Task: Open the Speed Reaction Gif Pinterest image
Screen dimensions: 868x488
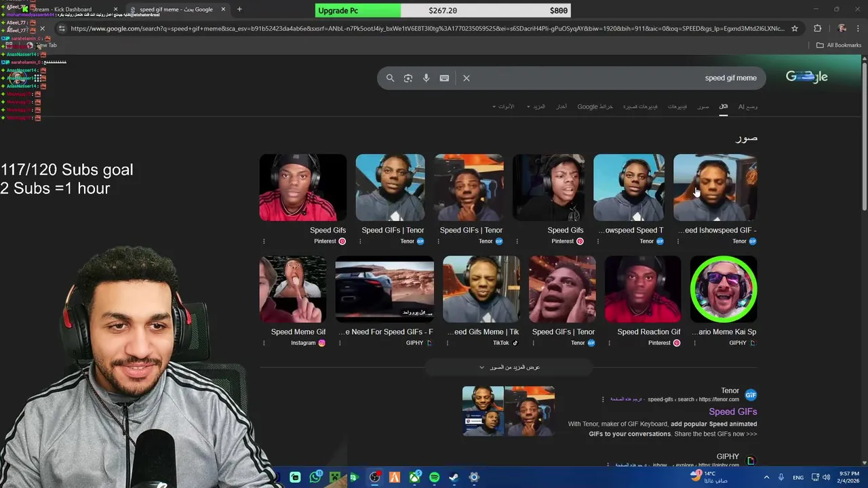Action: coord(643,289)
